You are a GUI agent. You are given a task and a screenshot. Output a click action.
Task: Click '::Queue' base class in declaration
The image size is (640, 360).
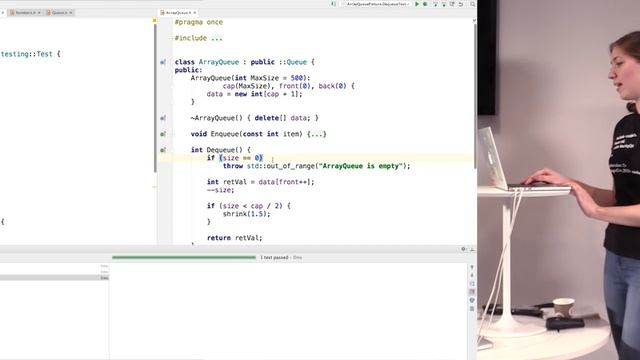(x=293, y=62)
